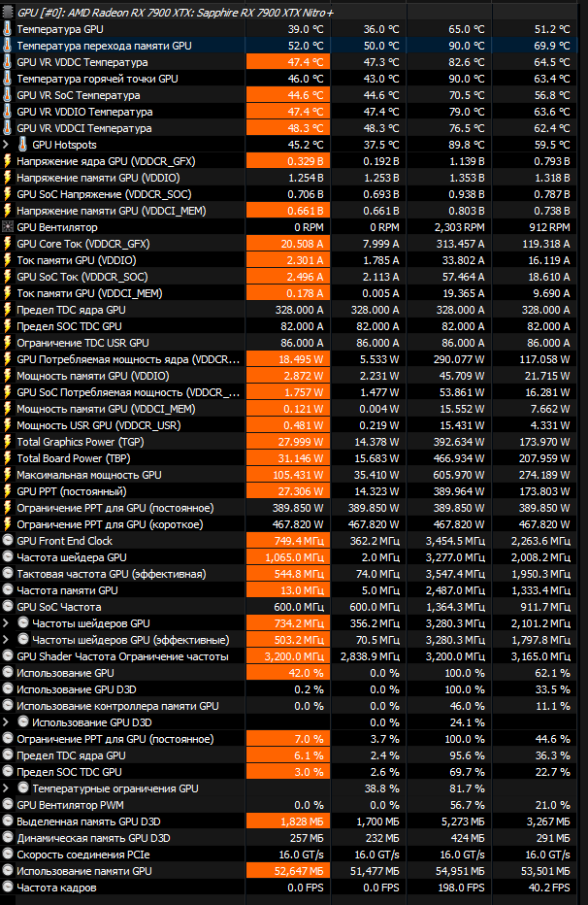Select GPU Потребляемая мощность ядра row
This screenshot has width=588, height=905.
[289, 359]
